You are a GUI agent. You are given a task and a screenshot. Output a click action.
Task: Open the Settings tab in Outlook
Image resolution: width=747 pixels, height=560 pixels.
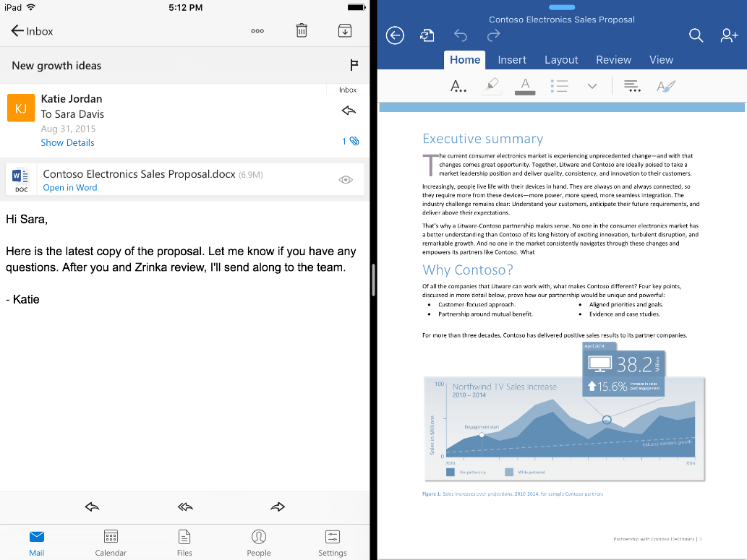(333, 543)
